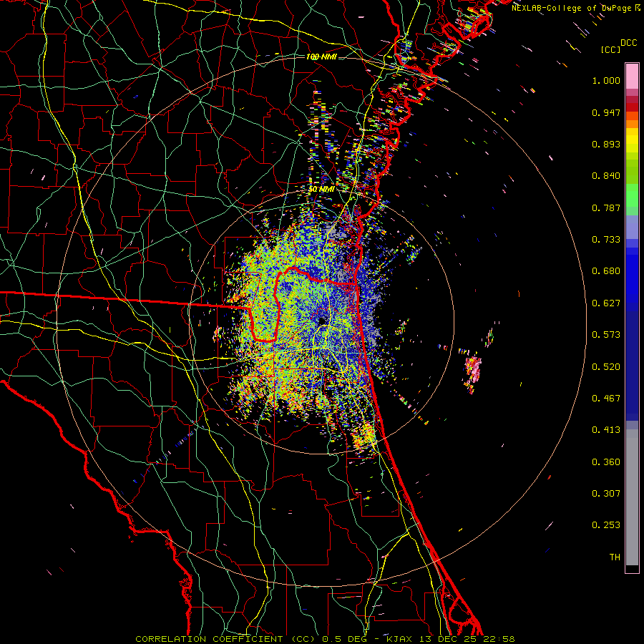Select the 0.413 scale value

point(606,430)
